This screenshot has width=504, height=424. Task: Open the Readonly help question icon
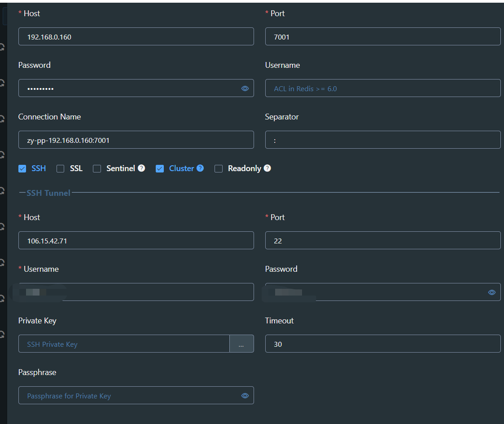[267, 168]
